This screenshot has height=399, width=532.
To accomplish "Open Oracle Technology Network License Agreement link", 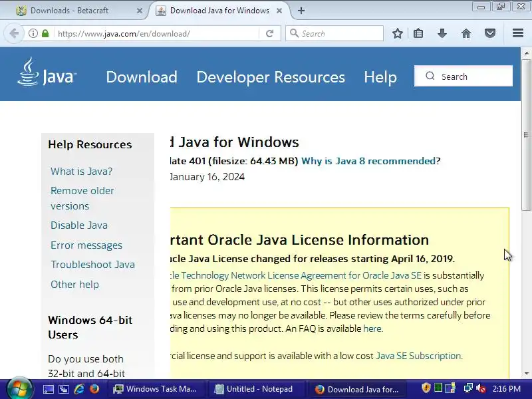I will 296,275.
